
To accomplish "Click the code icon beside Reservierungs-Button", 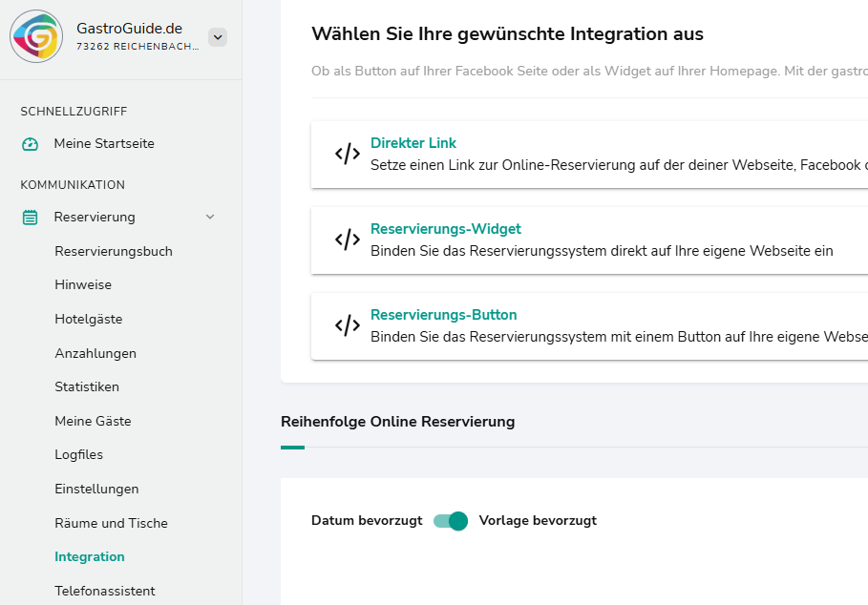I will point(347,325).
